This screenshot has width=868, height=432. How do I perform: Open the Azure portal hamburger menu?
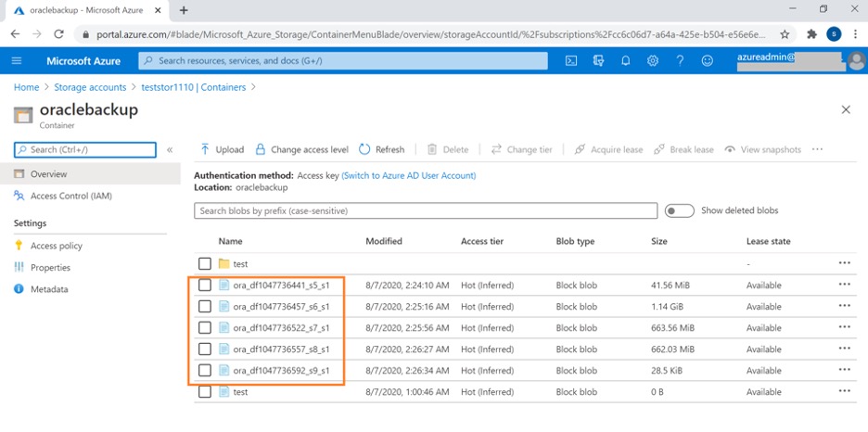point(17,61)
